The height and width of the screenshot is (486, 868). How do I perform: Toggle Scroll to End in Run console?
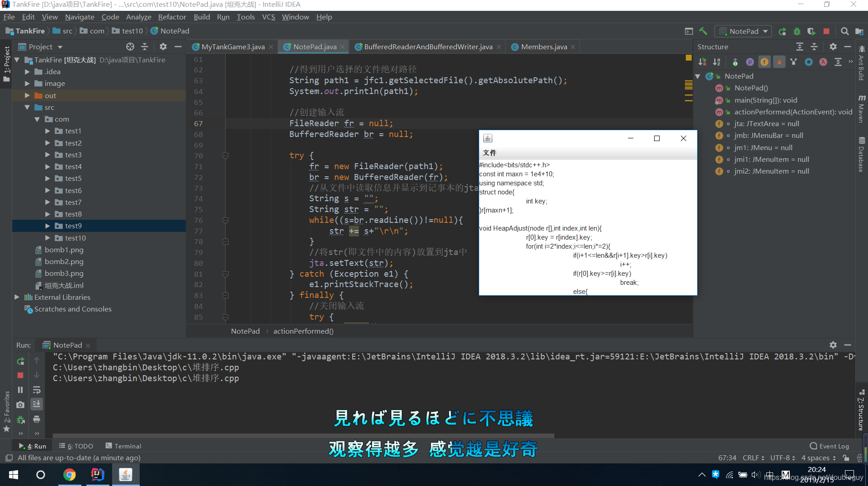pyautogui.click(x=37, y=404)
